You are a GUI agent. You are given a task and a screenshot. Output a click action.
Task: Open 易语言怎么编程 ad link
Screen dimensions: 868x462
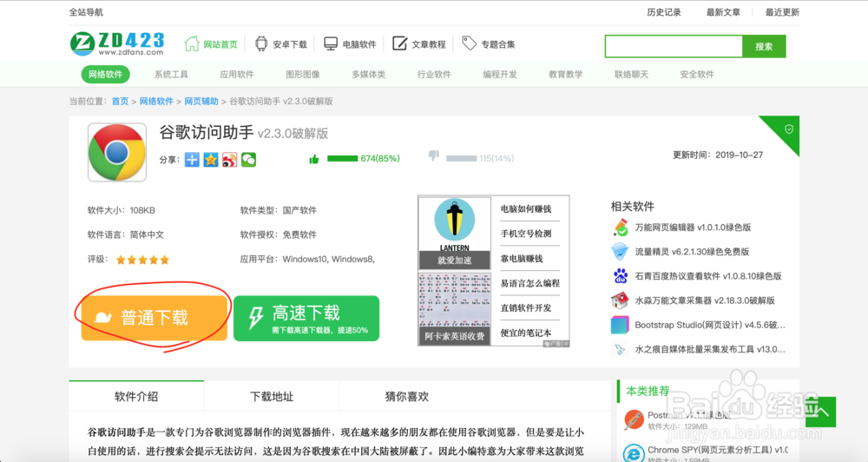click(530, 283)
